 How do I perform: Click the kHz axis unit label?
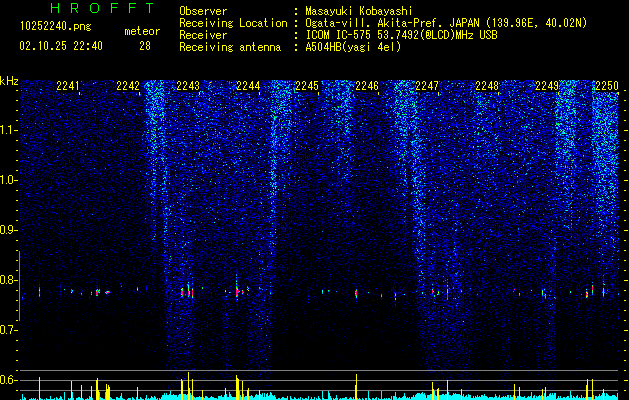click(x=9, y=81)
